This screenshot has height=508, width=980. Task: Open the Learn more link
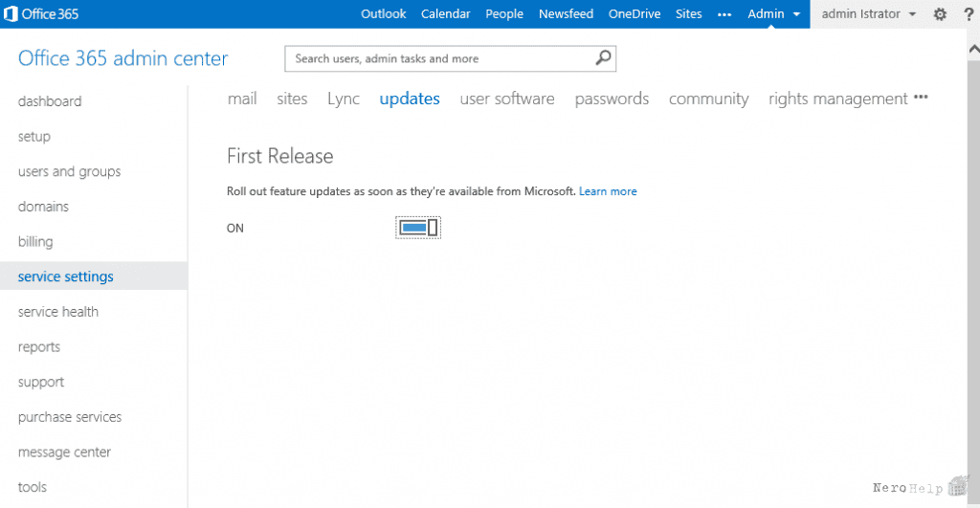click(608, 191)
